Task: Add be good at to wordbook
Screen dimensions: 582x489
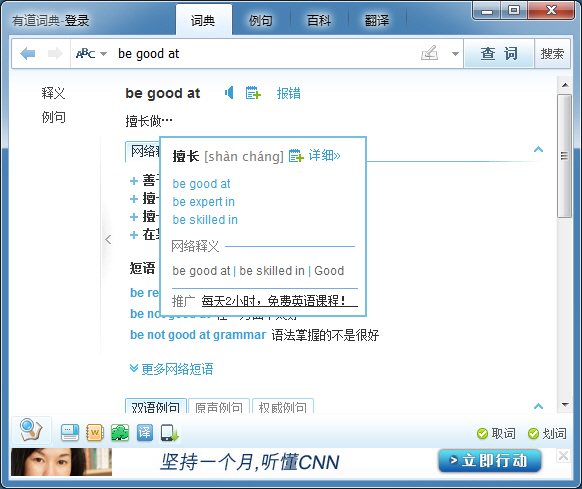Action: [253, 93]
